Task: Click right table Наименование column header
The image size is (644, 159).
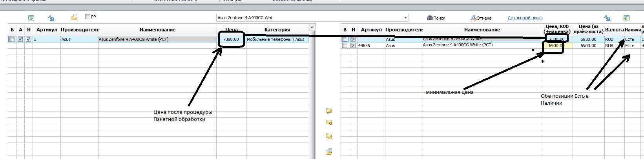Action: click(482, 30)
